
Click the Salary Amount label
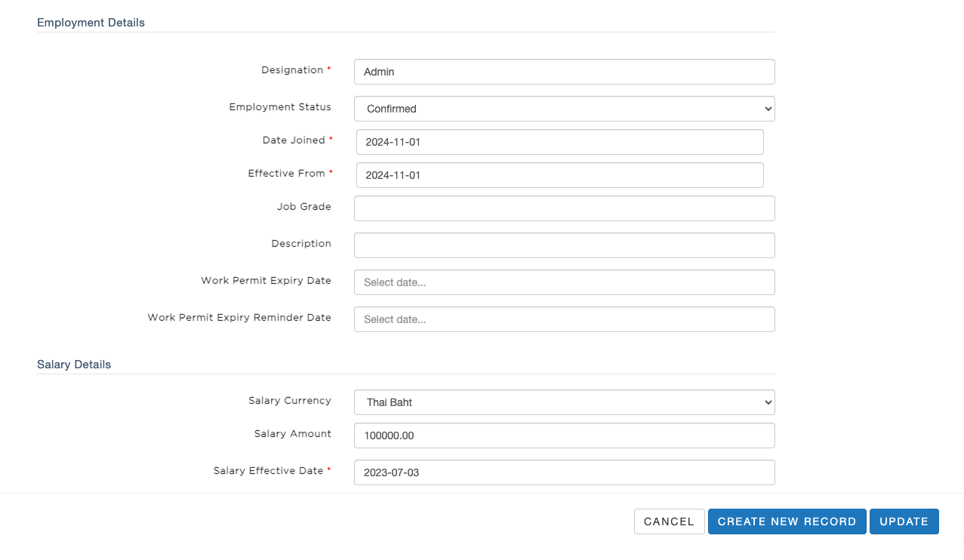[293, 434]
